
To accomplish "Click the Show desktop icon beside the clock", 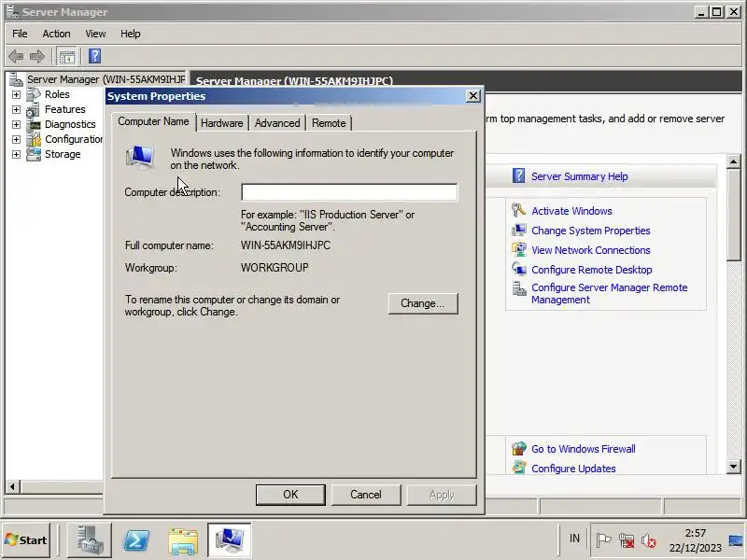I will [x=737, y=540].
